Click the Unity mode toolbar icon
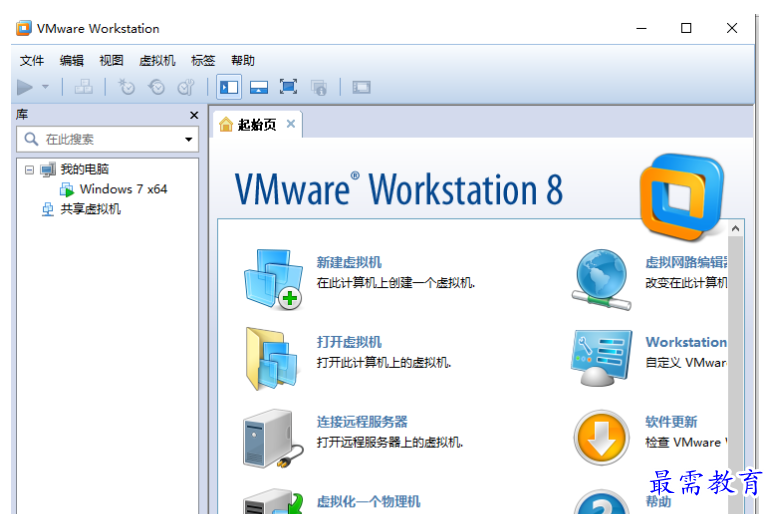771x514 pixels. (x=319, y=88)
